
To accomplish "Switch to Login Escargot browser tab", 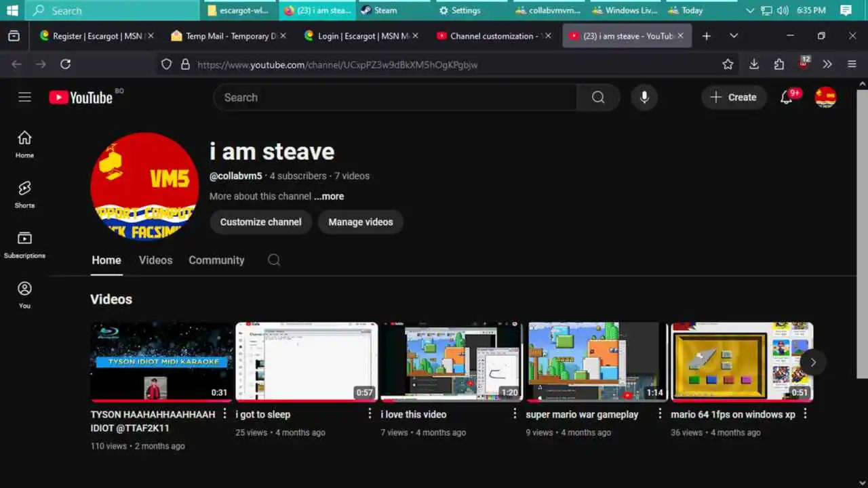I will click(361, 36).
